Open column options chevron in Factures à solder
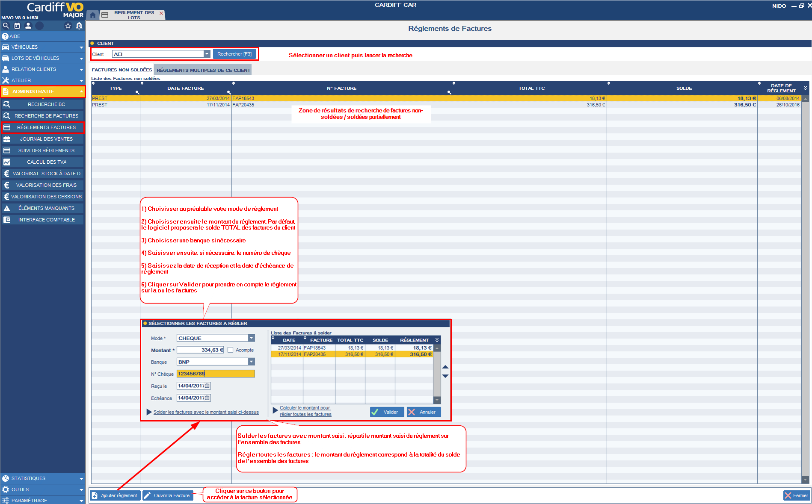The image size is (812, 504). point(437,340)
